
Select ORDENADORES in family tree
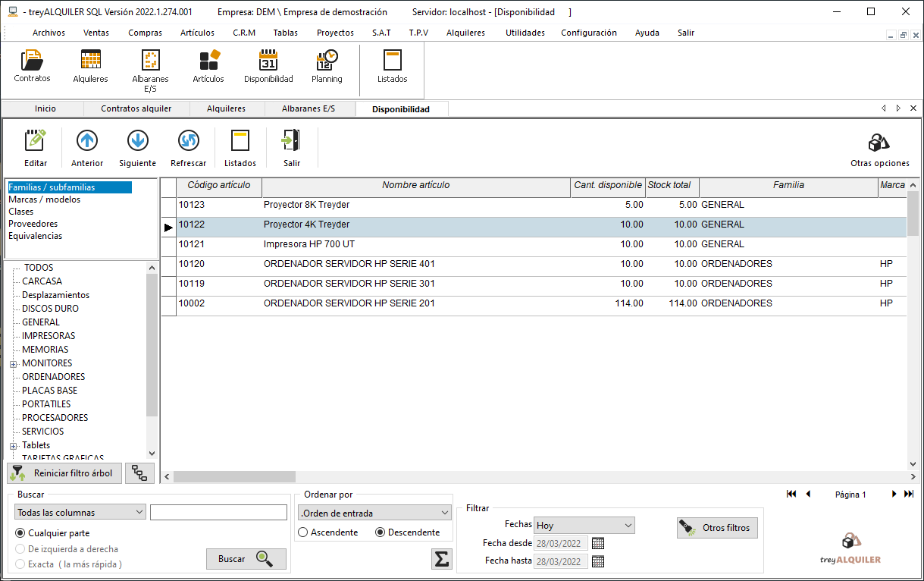pyautogui.click(x=53, y=377)
